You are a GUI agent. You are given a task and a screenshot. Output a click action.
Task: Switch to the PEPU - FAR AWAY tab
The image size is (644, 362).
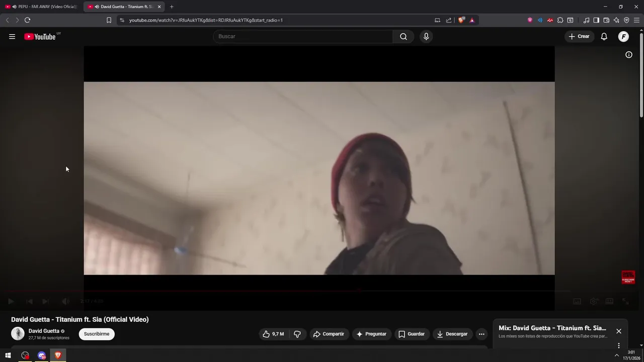[x=41, y=7]
